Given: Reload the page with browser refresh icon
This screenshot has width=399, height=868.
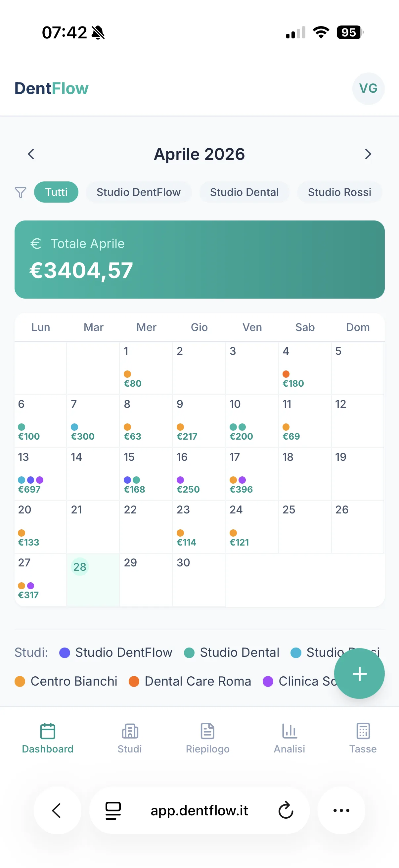Looking at the screenshot, I should pyautogui.click(x=286, y=810).
